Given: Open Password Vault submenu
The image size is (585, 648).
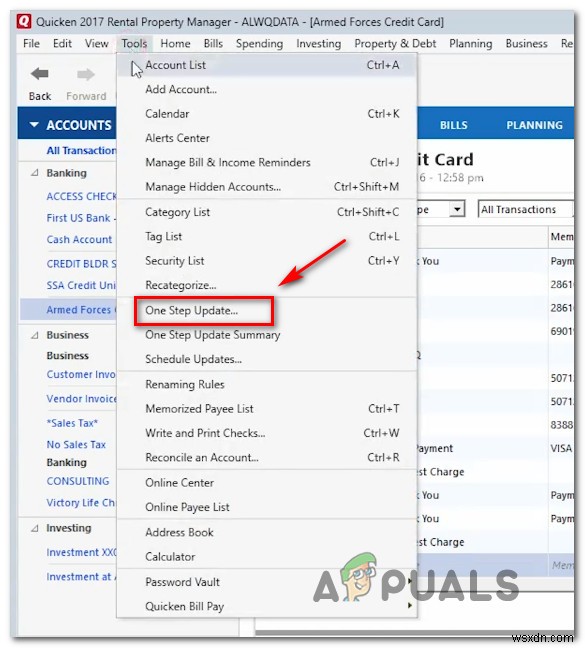Looking at the screenshot, I should coord(267,582).
